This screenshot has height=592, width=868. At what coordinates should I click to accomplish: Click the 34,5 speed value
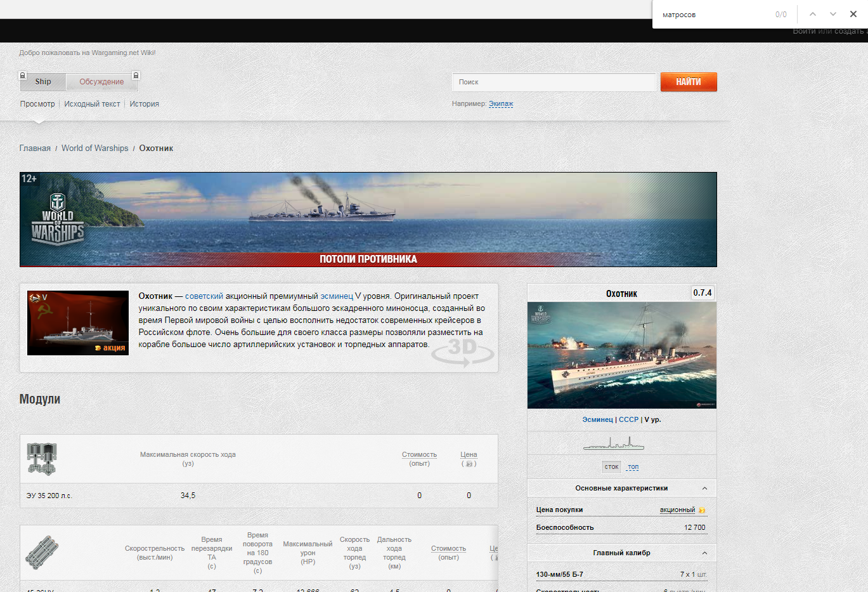(188, 496)
